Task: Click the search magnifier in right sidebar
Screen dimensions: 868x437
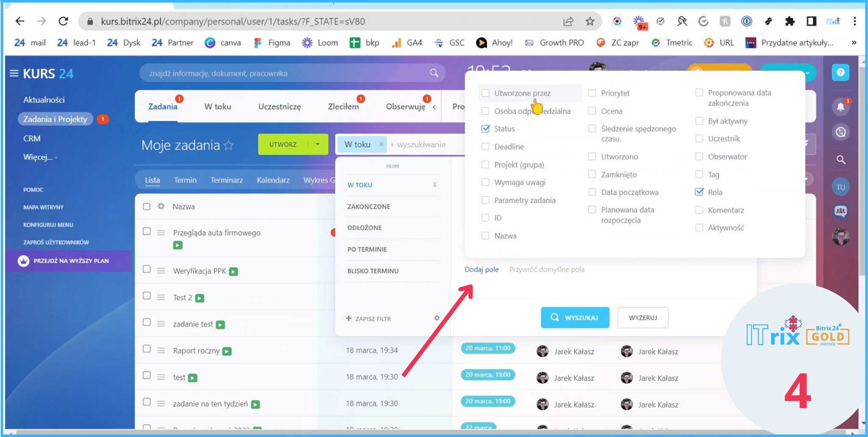Action: point(841,160)
